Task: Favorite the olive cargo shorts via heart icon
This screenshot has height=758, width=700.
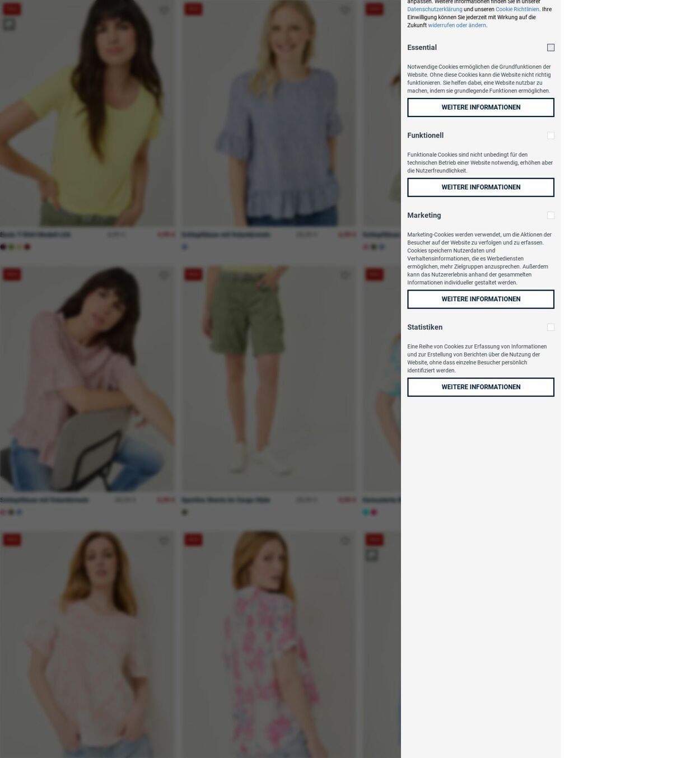Action: [x=345, y=275]
